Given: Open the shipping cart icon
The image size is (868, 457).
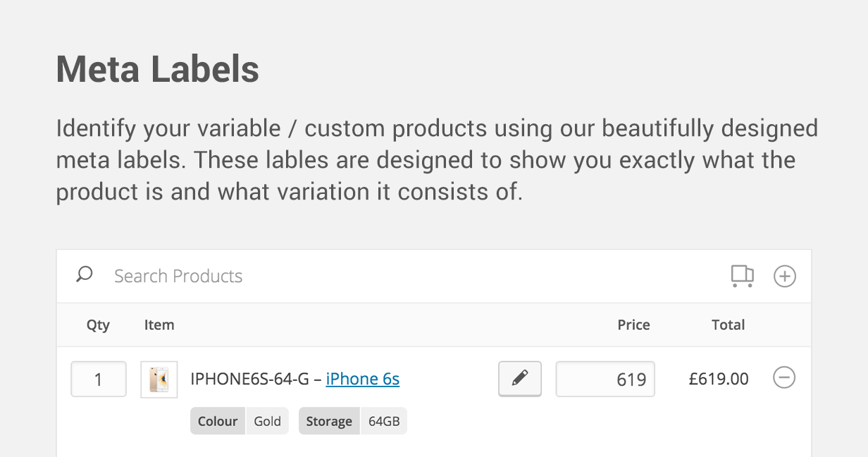Looking at the screenshot, I should click(x=743, y=276).
